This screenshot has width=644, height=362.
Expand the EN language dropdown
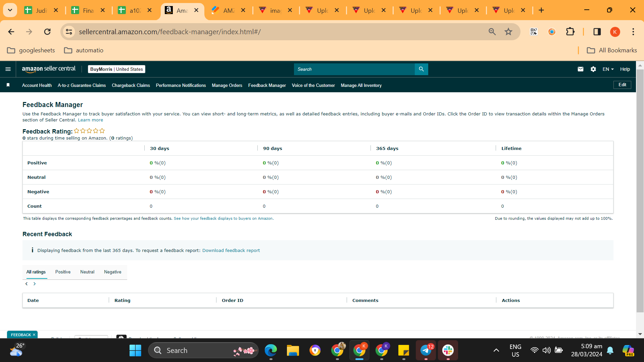(608, 69)
